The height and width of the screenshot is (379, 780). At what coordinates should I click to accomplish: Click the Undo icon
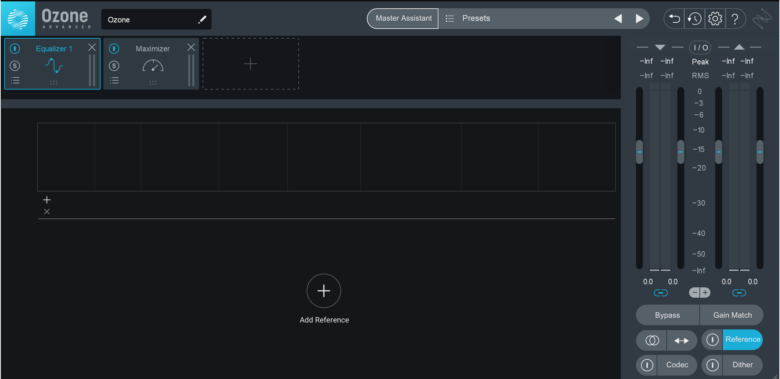pyautogui.click(x=675, y=19)
